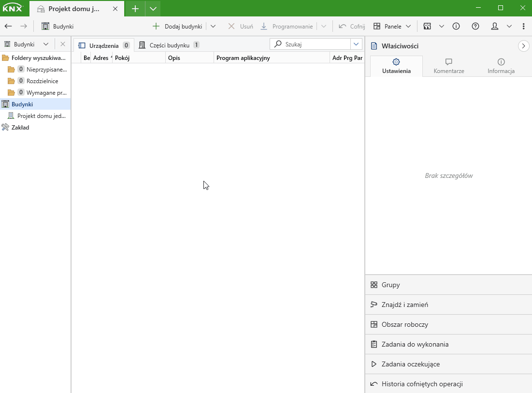532x393 pixels.
Task: Collapse the Właściwości panel with arrow
Action: pos(523,46)
